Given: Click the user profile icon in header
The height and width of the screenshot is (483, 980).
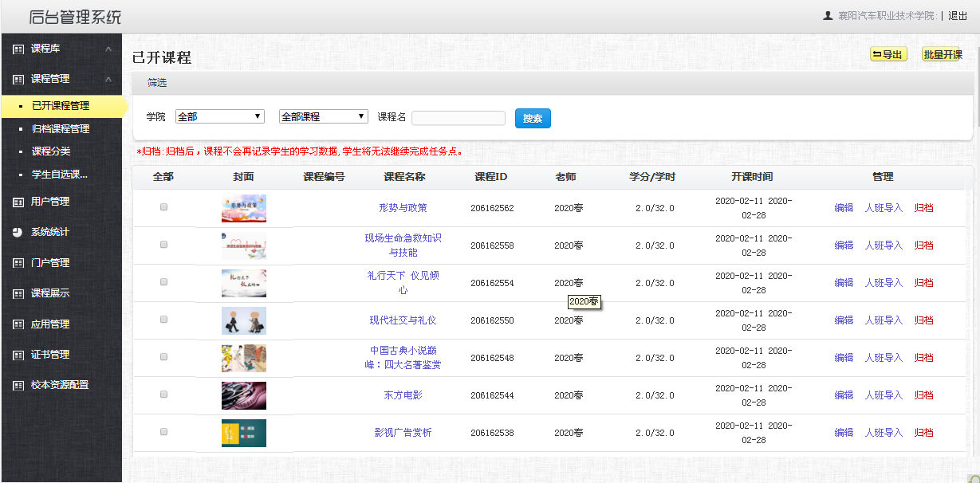Looking at the screenshot, I should [828, 15].
